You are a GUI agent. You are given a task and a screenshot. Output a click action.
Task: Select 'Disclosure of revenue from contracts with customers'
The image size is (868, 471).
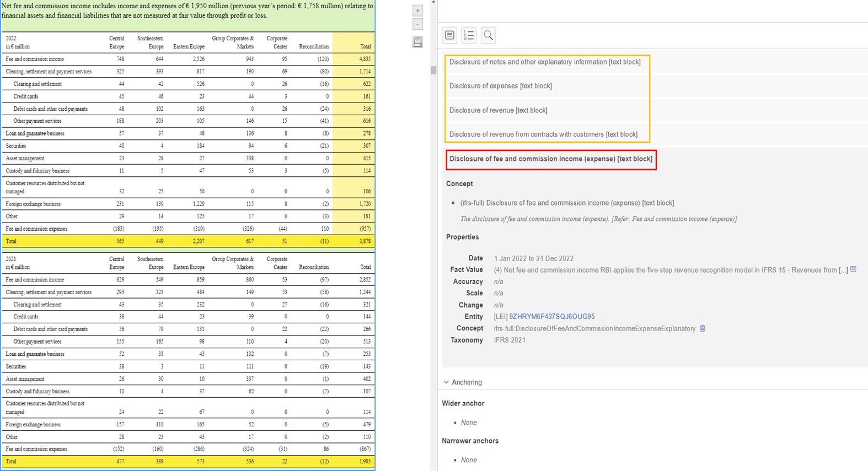click(x=543, y=134)
